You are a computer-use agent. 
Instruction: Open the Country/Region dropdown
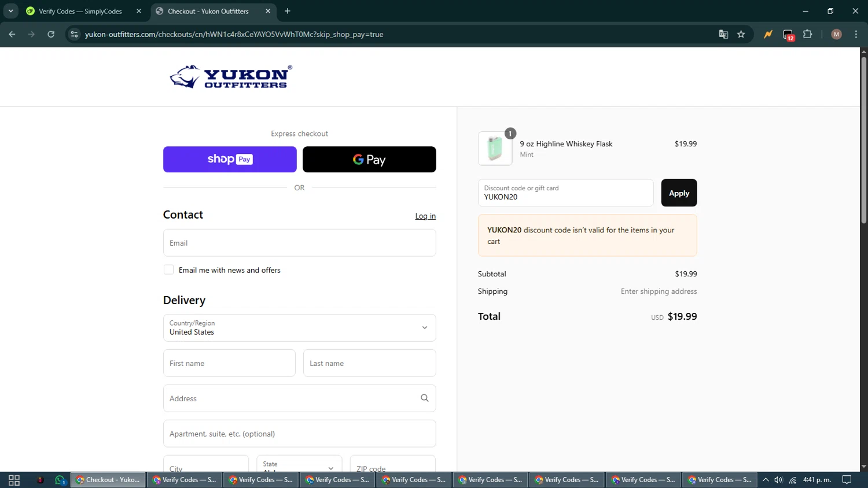[x=299, y=328]
